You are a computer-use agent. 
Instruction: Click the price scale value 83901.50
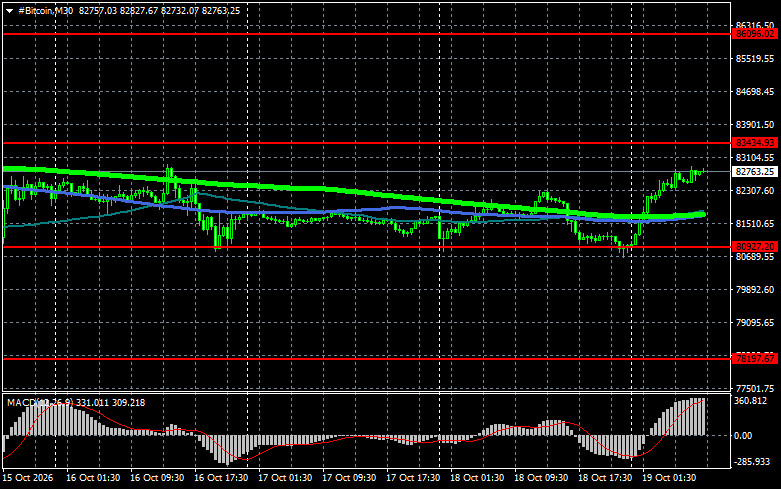coord(755,124)
